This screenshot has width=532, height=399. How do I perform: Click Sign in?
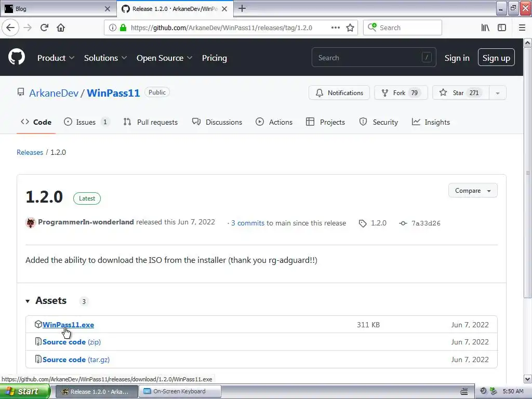[x=457, y=58]
